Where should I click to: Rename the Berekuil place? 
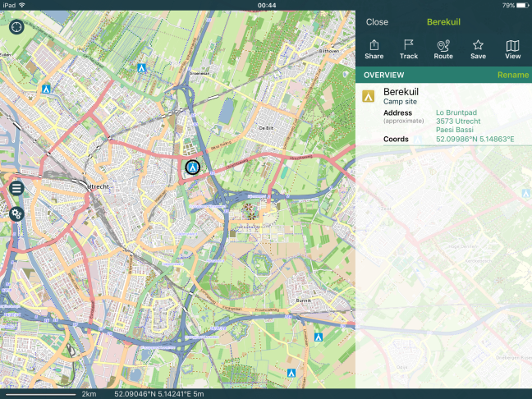click(x=512, y=76)
